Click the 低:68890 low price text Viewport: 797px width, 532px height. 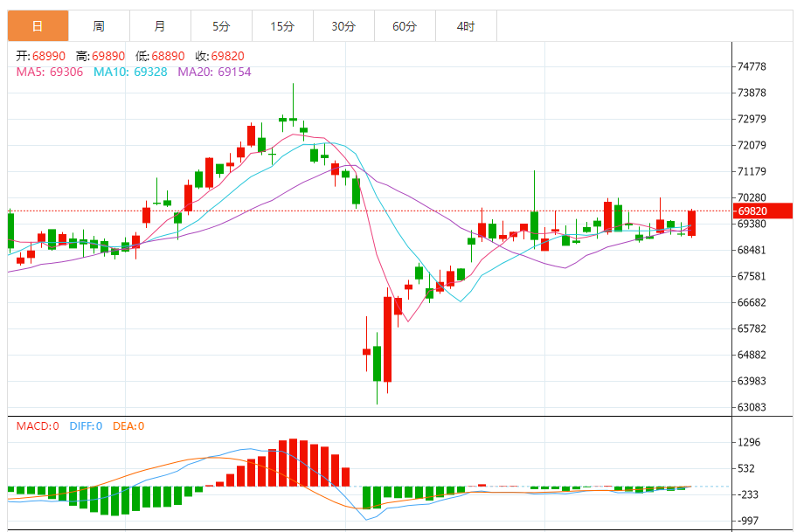coord(160,56)
